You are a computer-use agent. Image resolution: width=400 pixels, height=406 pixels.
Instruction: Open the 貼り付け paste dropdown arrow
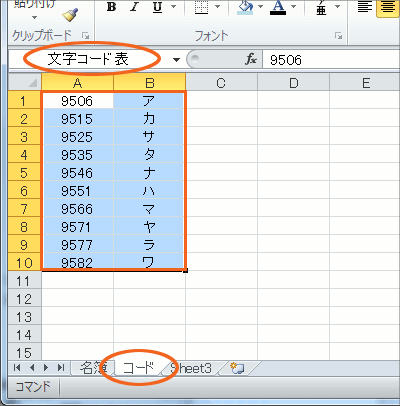[x=34, y=18]
